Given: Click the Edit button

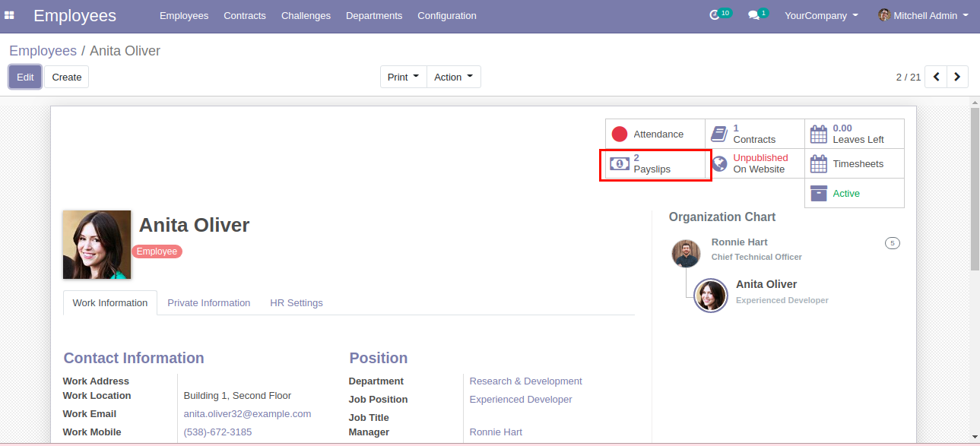Looking at the screenshot, I should (x=25, y=77).
